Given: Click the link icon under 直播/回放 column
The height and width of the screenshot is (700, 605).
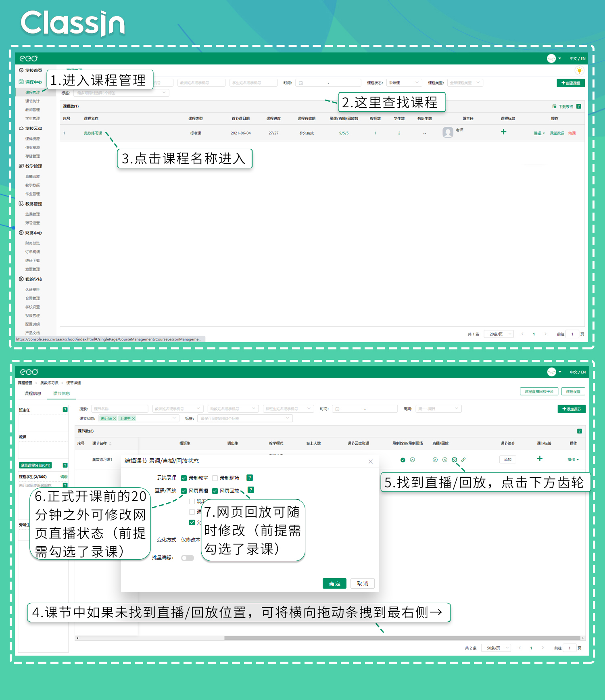Looking at the screenshot, I should [463, 460].
